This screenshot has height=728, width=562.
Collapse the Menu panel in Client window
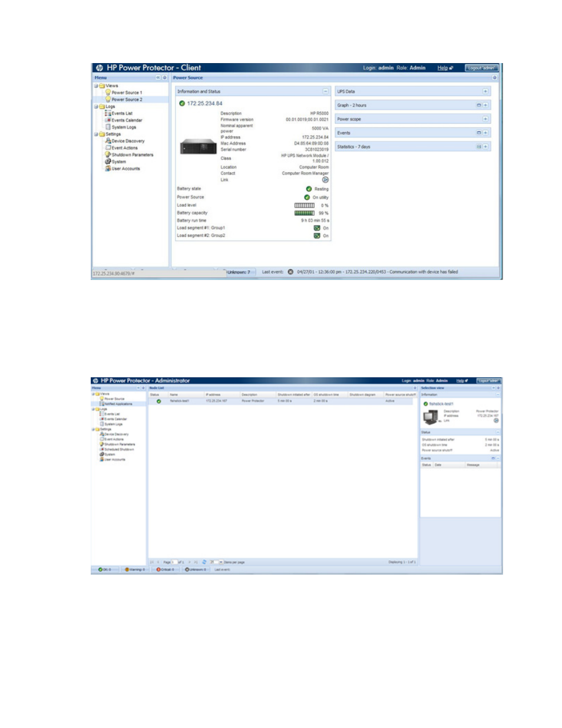point(158,78)
